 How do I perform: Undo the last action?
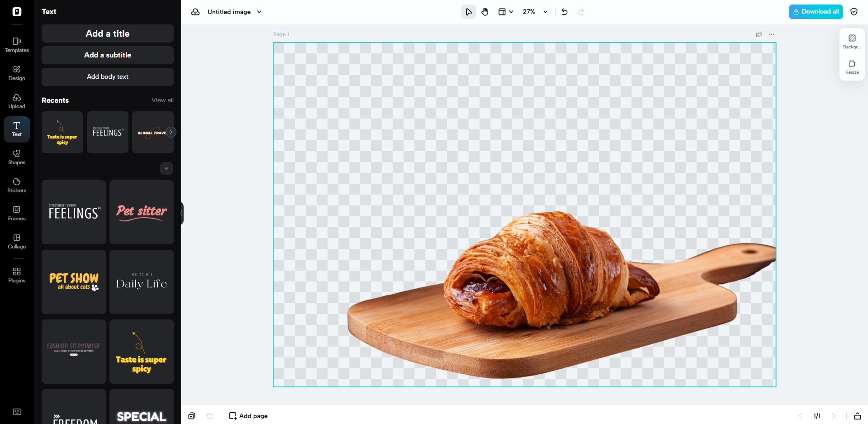pos(564,12)
